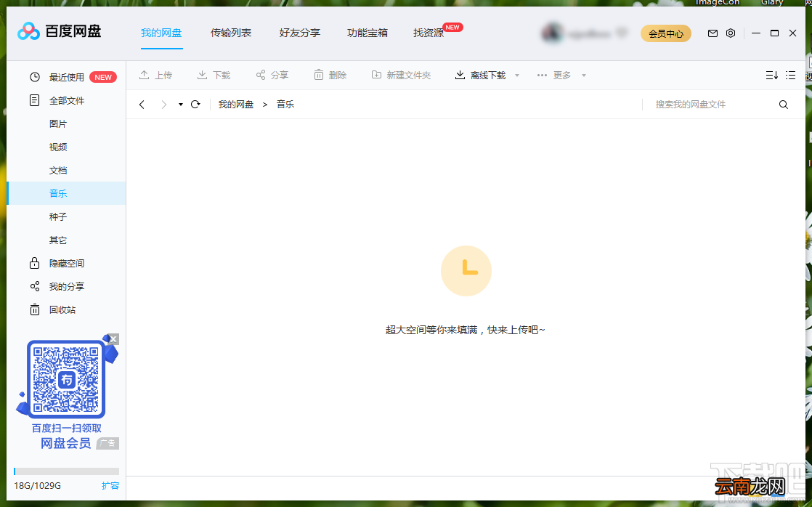Click the 扩容 expand storage link
Screen dimensions: 812x507
coord(110,486)
